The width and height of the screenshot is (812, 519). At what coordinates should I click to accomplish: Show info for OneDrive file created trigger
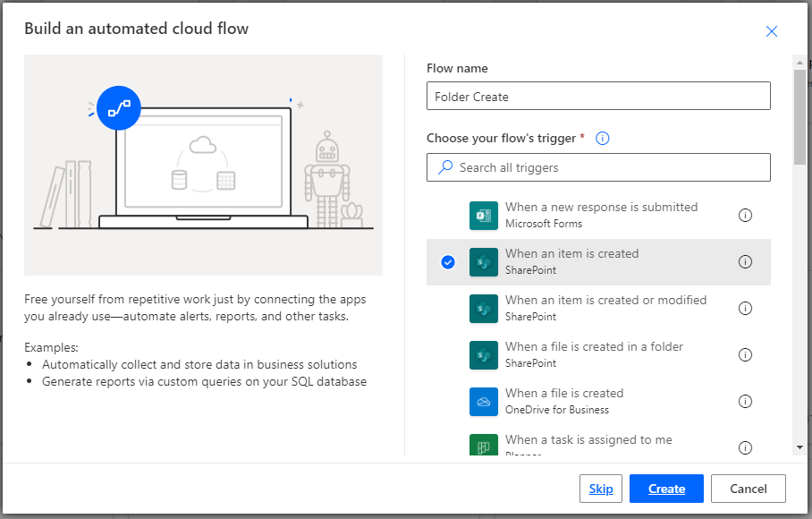click(745, 402)
